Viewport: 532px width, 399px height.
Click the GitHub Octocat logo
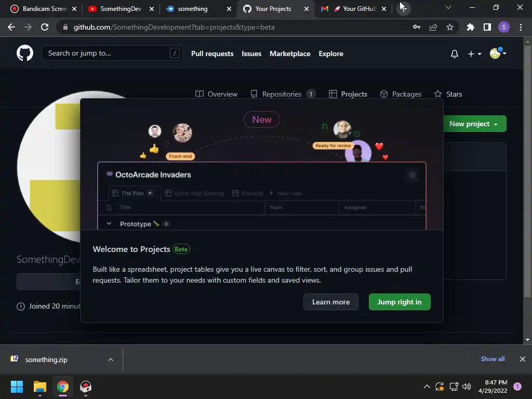(25, 54)
